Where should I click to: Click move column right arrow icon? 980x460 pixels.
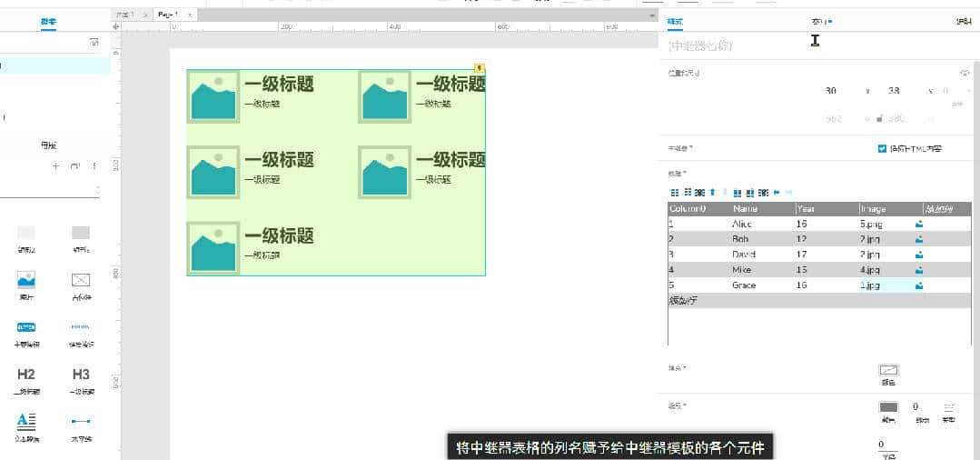click(x=788, y=192)
